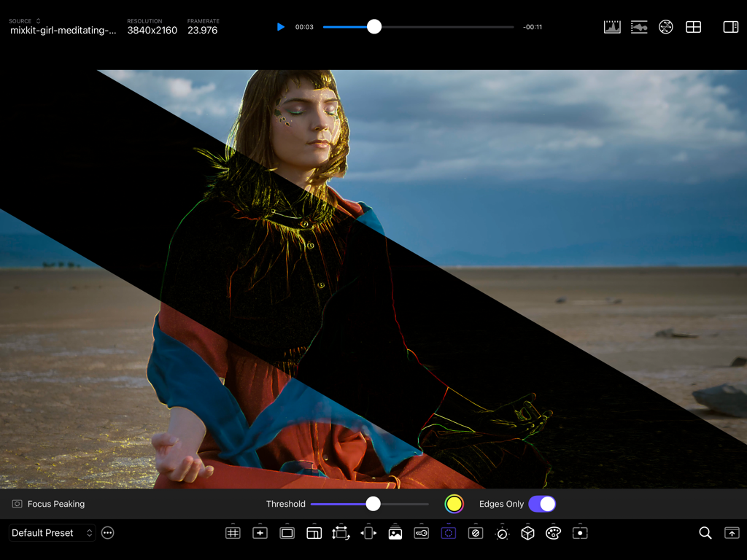
Task: Open the more options ellipsis menu
Action: point(107,533)
